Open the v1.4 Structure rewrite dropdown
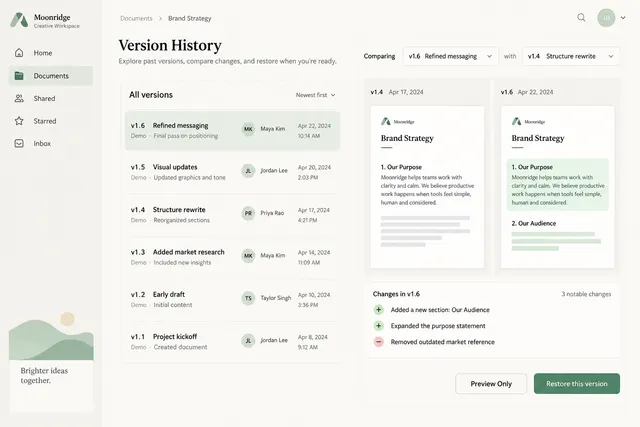This screenshot has height=427, width=640. click(x=570, y=56)
